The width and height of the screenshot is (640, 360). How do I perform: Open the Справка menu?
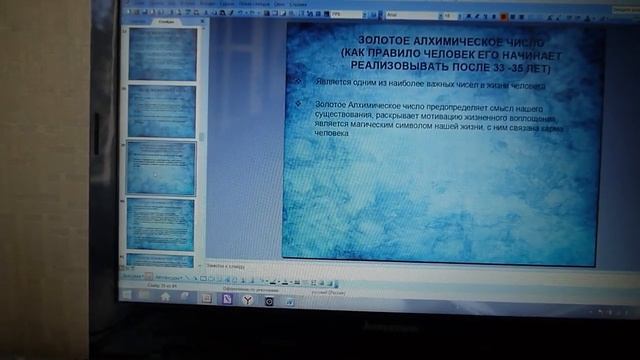298,4
